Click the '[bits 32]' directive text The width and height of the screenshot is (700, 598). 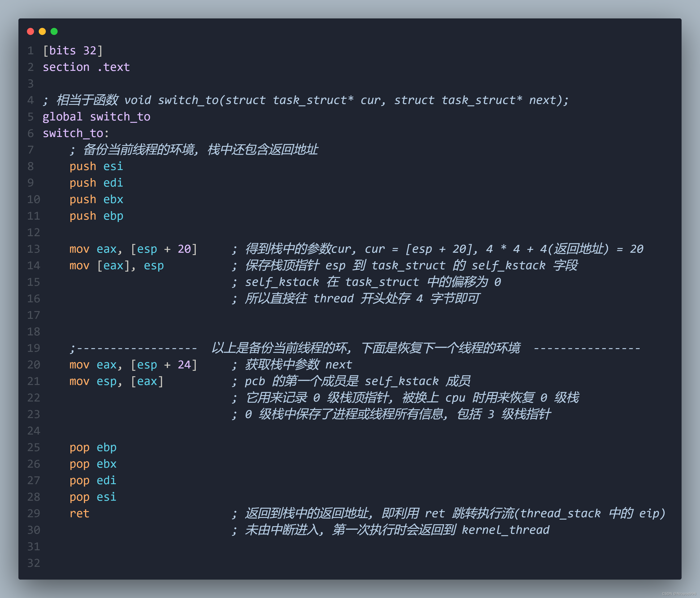click(73, 51)
